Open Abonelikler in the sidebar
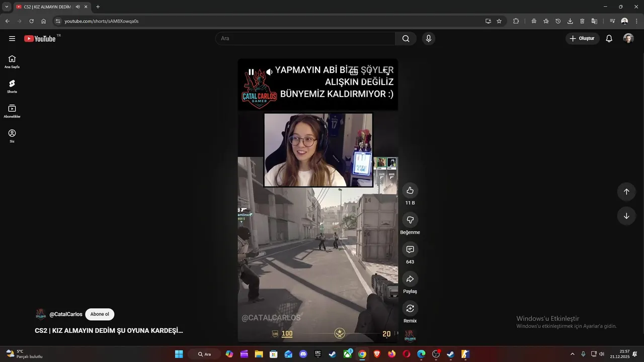Screen dimensions: 644x362 [12, 111]
